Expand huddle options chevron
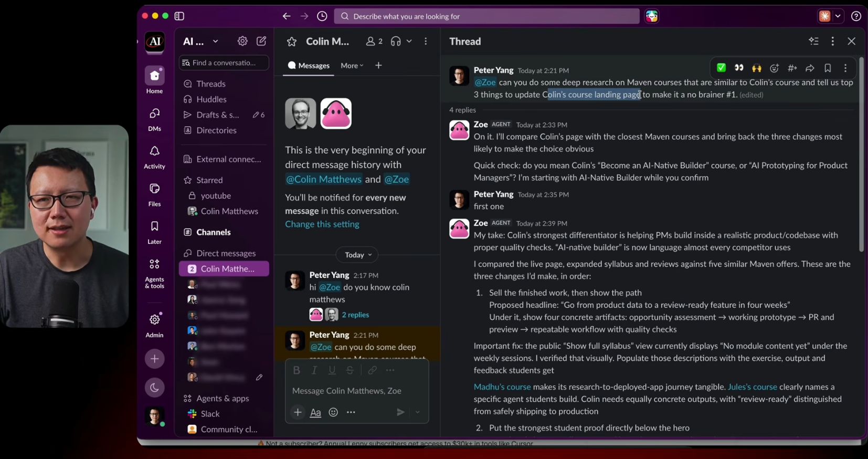868x459 pixels. point(409,41)
